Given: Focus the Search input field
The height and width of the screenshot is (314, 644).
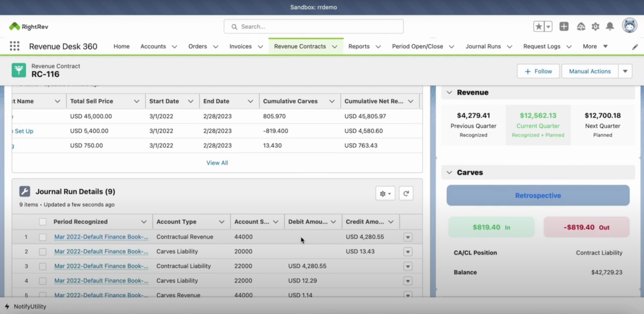Looking at the screenshot, I should (314, 26).
